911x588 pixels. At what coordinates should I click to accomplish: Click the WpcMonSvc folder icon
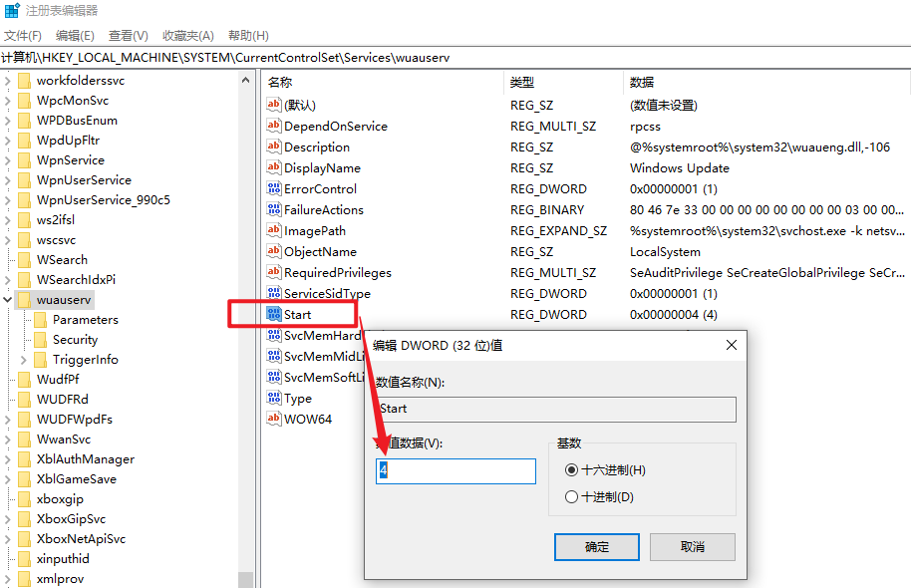point(24,101)
